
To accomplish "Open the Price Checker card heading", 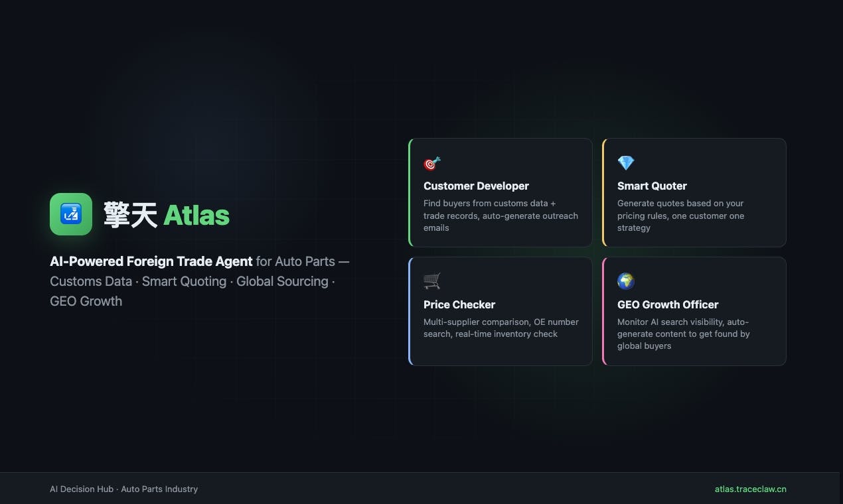I will [459, 305].
